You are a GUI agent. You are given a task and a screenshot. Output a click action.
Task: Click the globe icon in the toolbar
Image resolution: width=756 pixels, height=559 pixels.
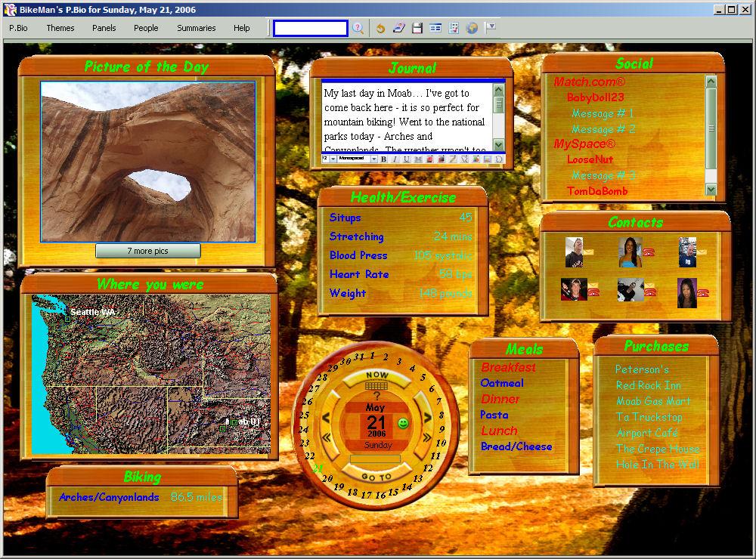472,28
